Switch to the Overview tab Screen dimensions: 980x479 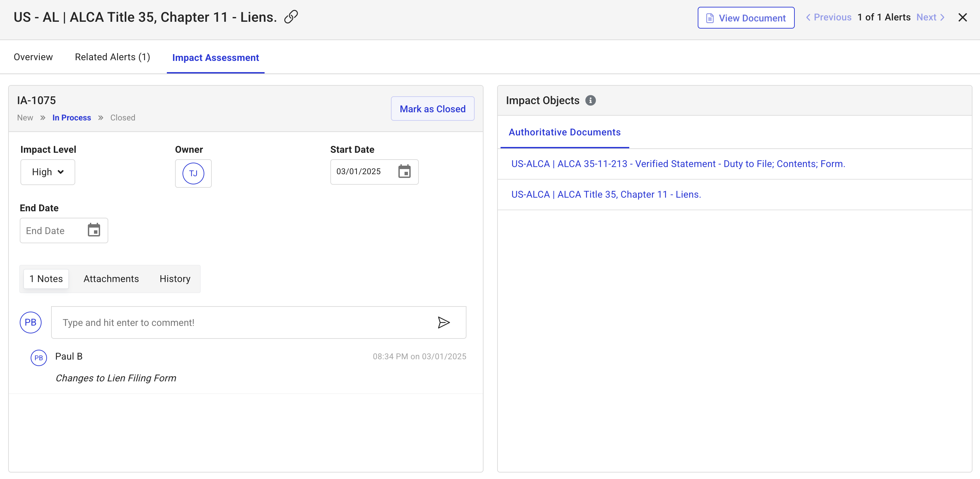click(x=33, y=57)
